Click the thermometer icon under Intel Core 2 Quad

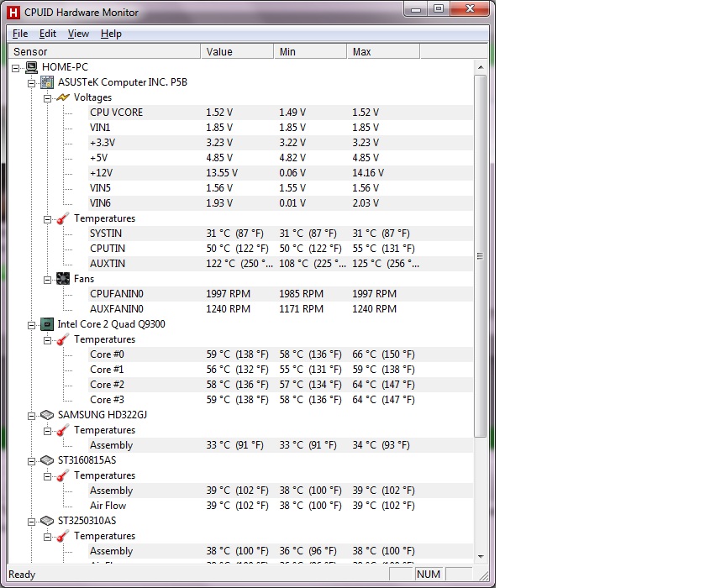[63, 339]
